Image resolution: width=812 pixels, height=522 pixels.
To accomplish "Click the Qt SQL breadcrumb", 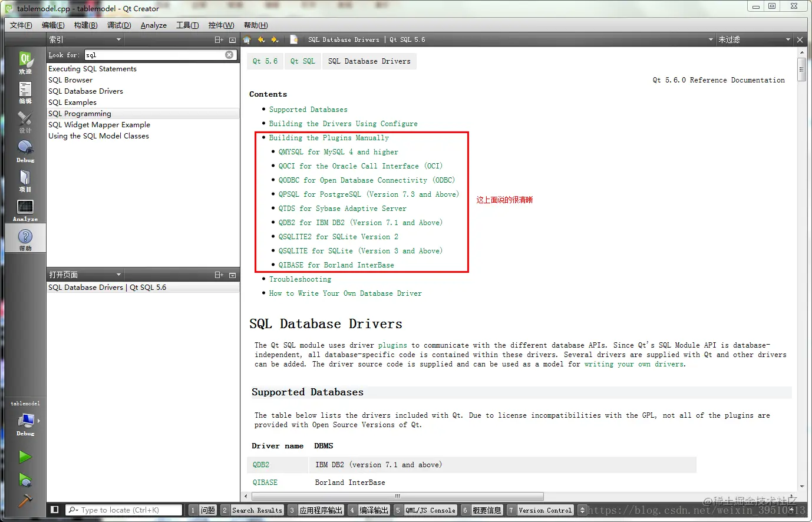I will click(303, 61).
